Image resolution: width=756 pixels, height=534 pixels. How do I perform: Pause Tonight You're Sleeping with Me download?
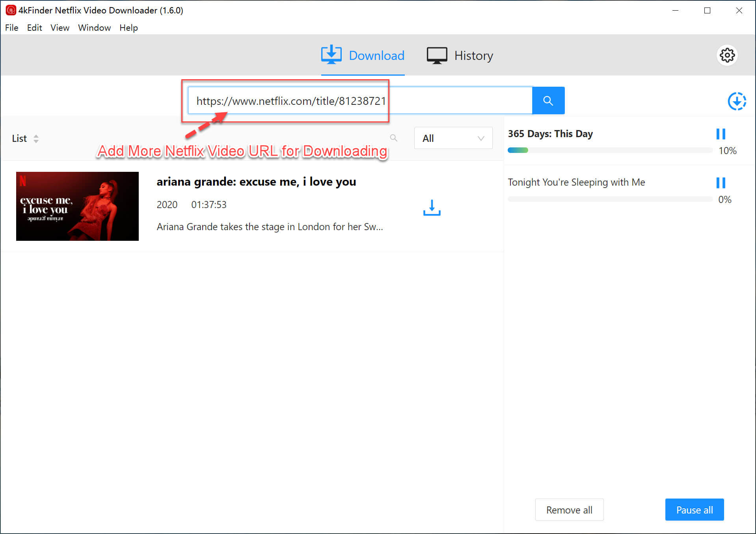click(x=721, y=182)
